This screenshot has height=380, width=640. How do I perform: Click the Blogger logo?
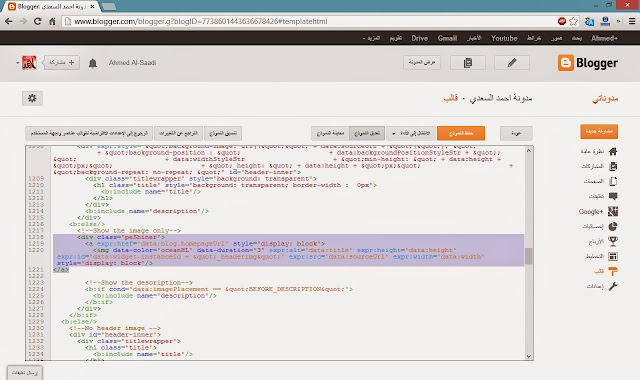pyautogui.click(x=588, y=63)
